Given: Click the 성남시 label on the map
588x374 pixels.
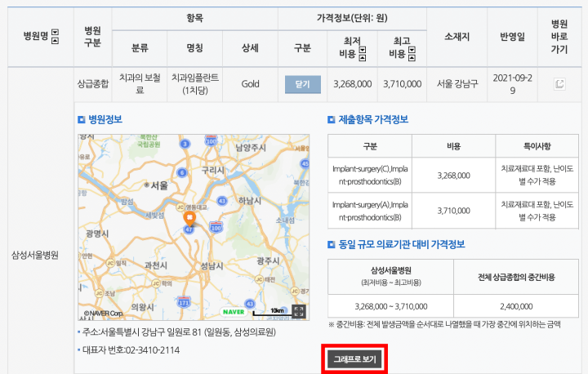Looking at the screenshot, I should pos(212,266).
